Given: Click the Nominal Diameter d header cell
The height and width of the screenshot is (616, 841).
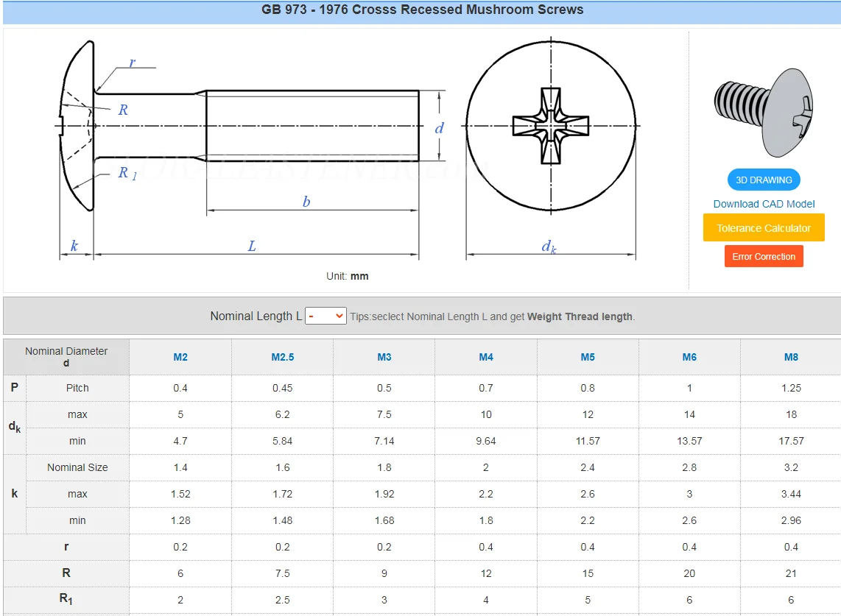Looking at the screenshot, I should click(66, 357).
